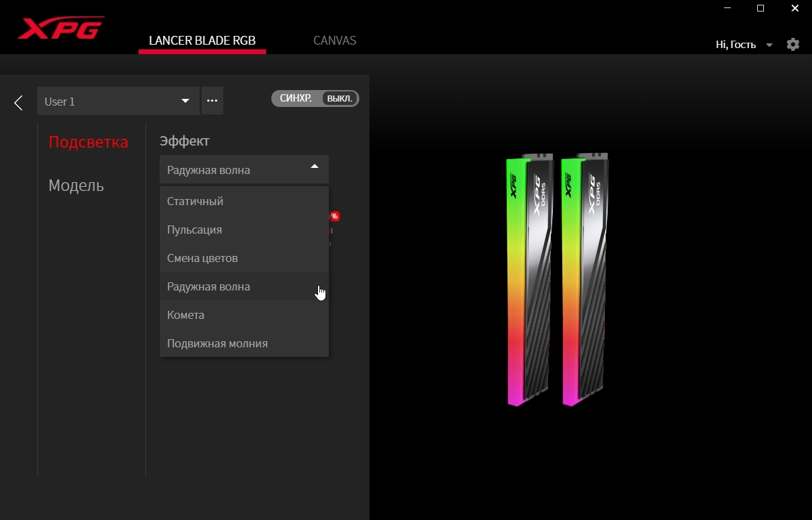
Task: Choose the Комета effect
Action: coord(244,315)
